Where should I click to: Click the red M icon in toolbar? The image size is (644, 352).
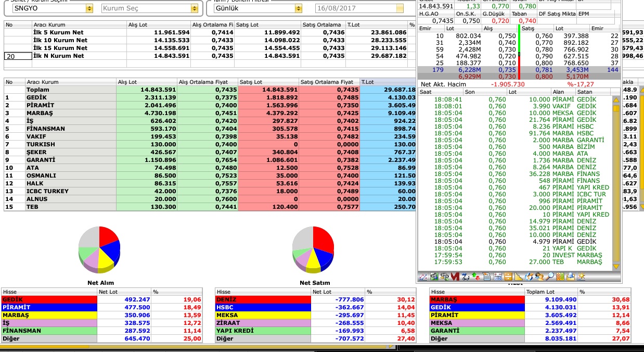pyautogui.click(x=455, y=276)
